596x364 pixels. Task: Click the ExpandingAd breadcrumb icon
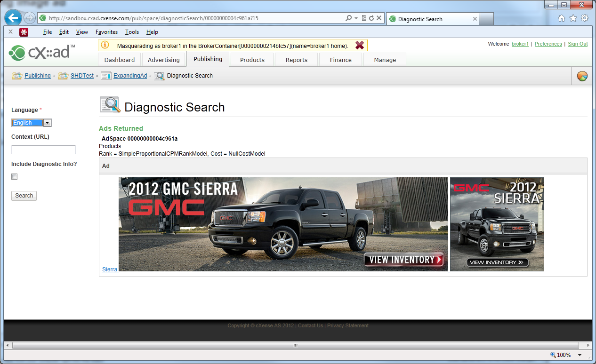(x=106, y=76)
